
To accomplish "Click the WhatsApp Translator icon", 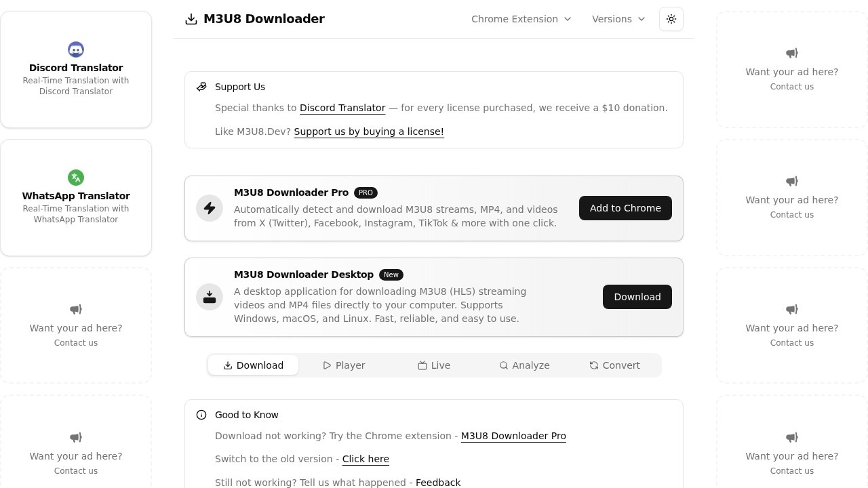I will click(x=76, y=178).
